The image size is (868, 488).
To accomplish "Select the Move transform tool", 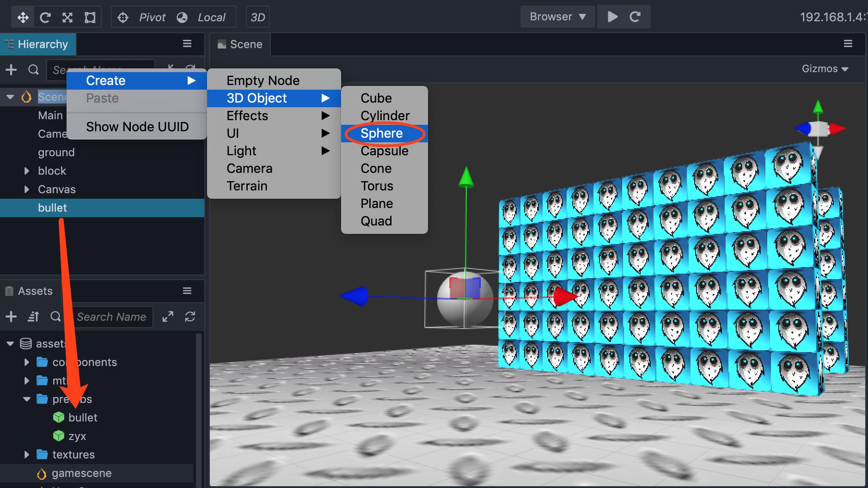I will point(22,17).
